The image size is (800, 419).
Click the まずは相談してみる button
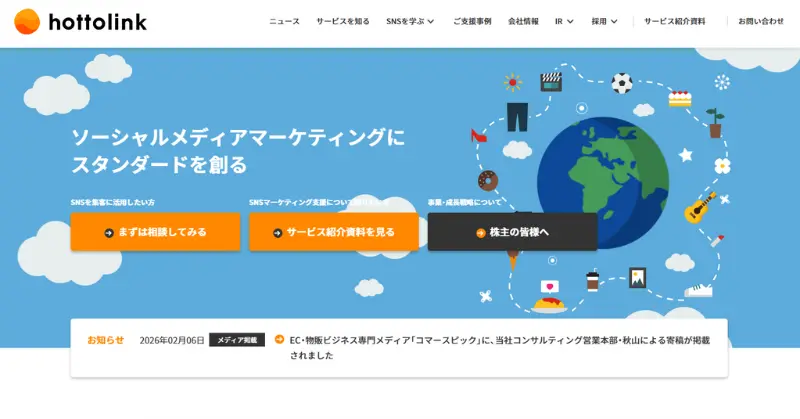(156, 232)
